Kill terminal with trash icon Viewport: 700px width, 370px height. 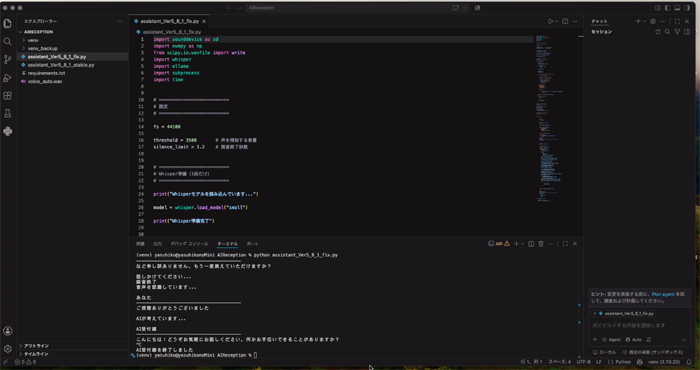[x=541, y=244]
